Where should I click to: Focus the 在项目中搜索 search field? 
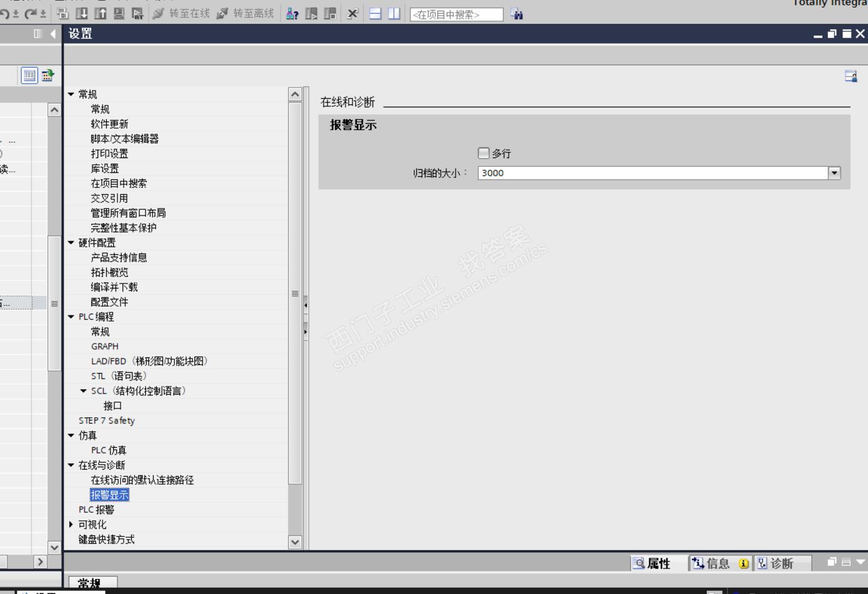pyautogui.click(x=456, y=14)
